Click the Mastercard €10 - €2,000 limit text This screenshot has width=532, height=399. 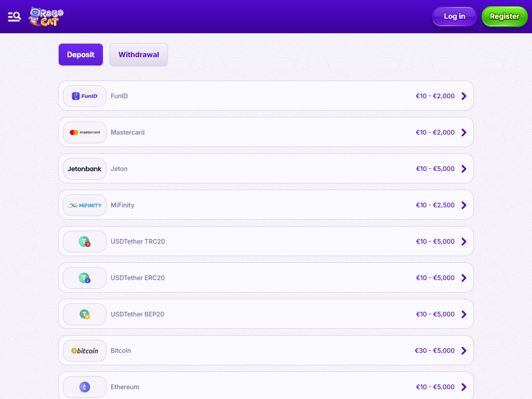pyautogui.click(x=435, y=132)
